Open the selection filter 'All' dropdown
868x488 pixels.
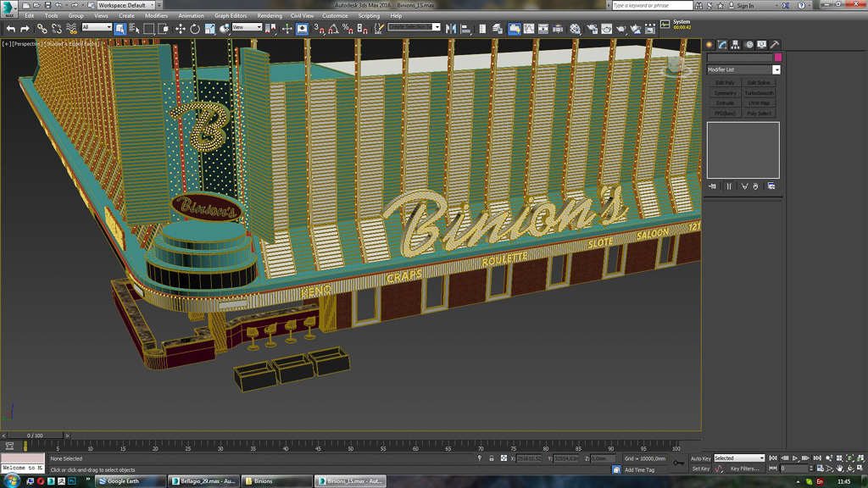[97, 28]
